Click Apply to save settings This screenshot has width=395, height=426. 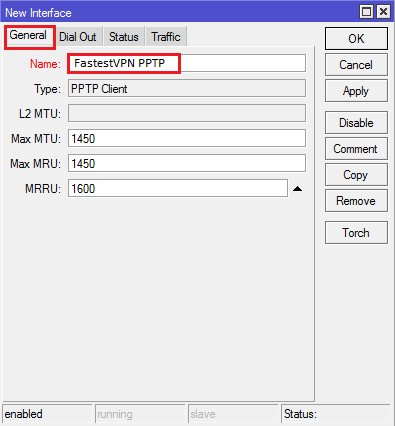[x=356, y=91]
